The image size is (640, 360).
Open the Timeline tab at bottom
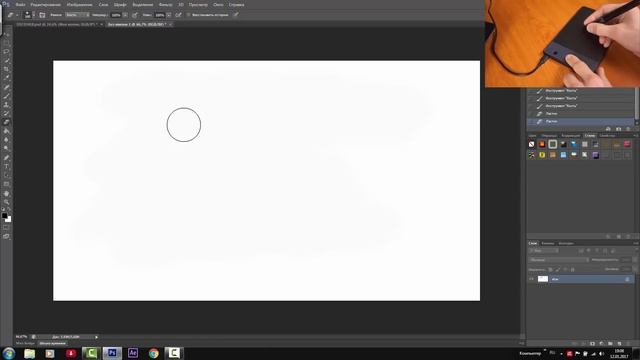(x=53, y=344)
